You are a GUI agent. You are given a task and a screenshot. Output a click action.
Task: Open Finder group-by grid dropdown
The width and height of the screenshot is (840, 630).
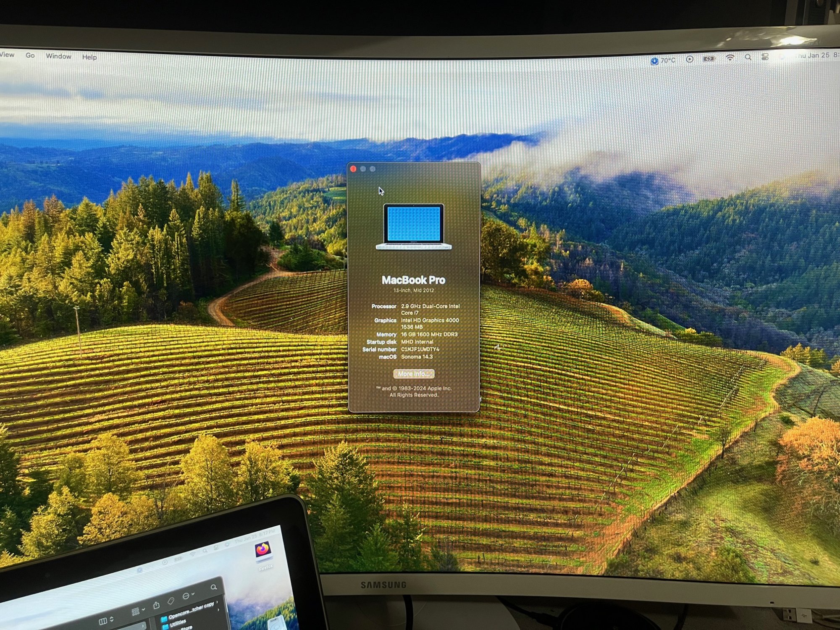[x=138, y=611]
